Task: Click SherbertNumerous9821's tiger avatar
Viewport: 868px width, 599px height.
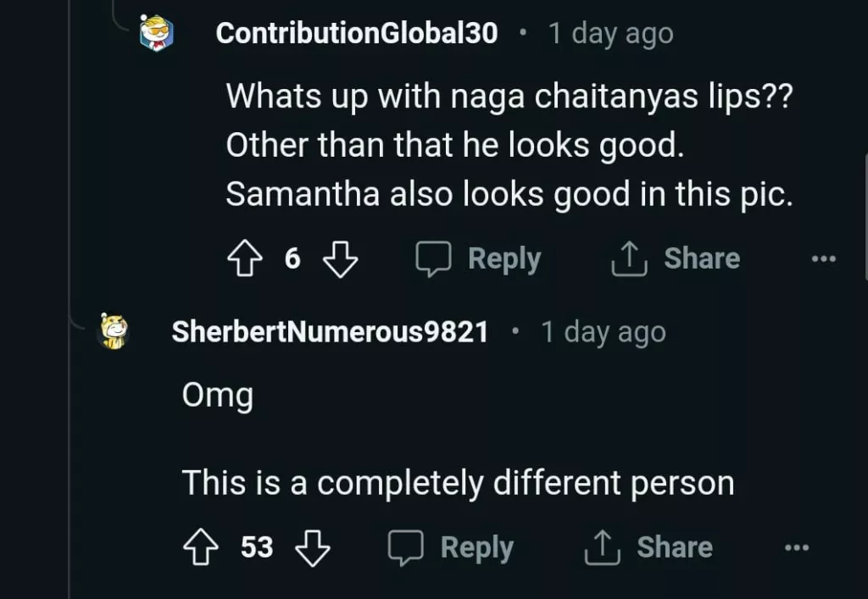Action: click(115, 332)
